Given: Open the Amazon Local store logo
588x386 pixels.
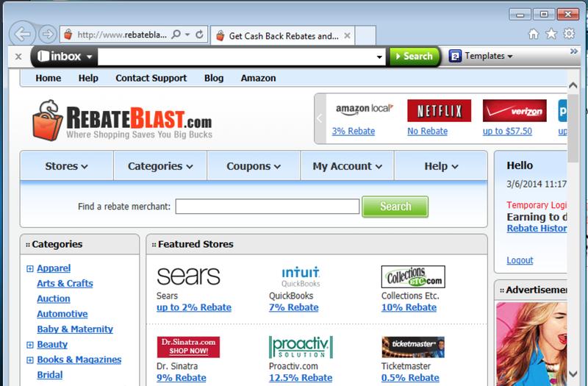Looking at the screenshot, I should click(x=364, y=109).
